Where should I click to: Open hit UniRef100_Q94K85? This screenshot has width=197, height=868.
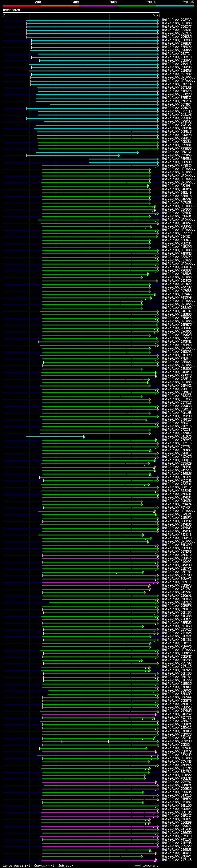[177, 37]
